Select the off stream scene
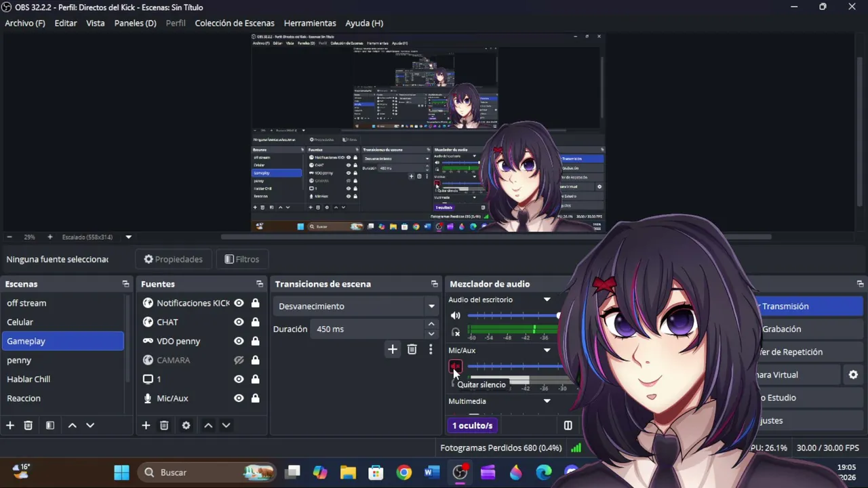868x488 pixels. [x=63, y=303]
